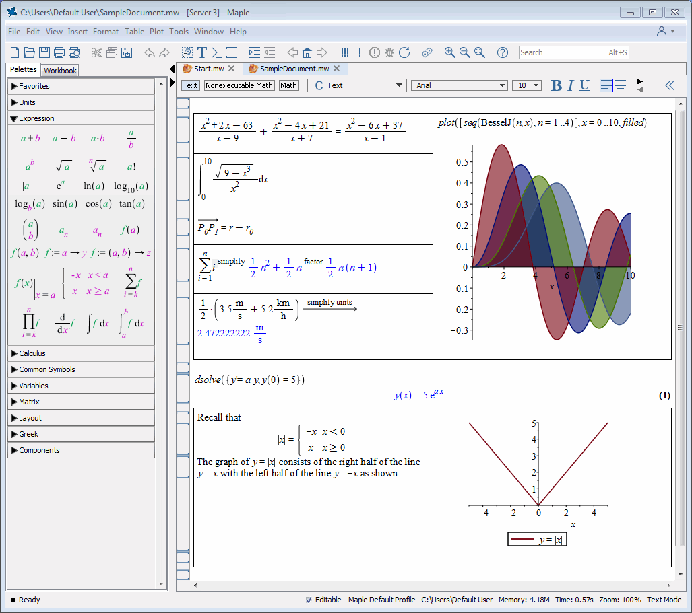Click the Nonexecutable Math button
This screenshot has height=613, width=692.
click(x=238, y=86)
